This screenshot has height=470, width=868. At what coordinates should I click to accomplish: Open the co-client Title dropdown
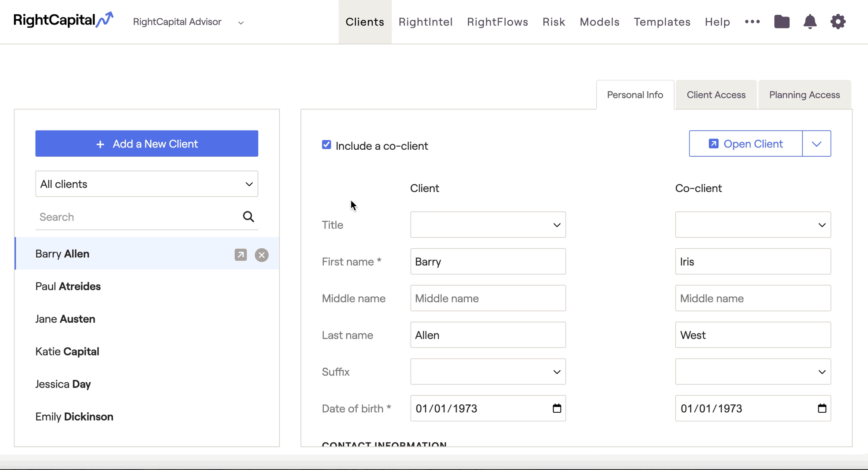[x=753, y=225]
